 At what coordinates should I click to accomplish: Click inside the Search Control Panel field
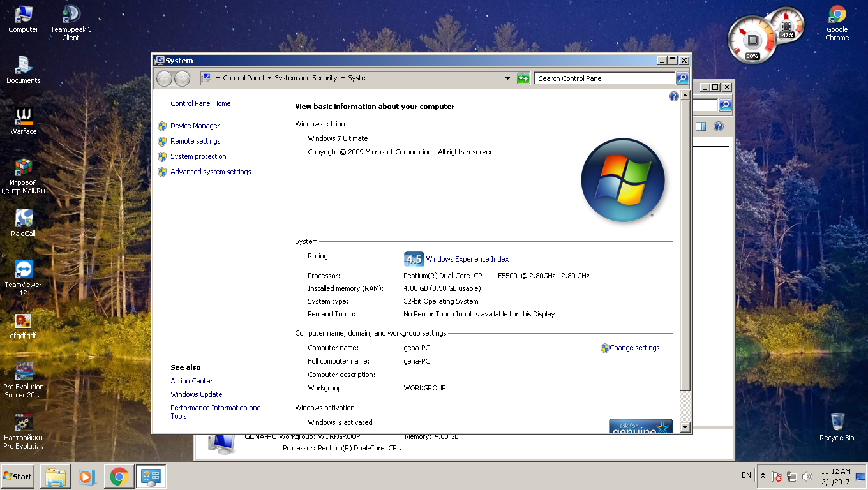(x=604, y=78)
